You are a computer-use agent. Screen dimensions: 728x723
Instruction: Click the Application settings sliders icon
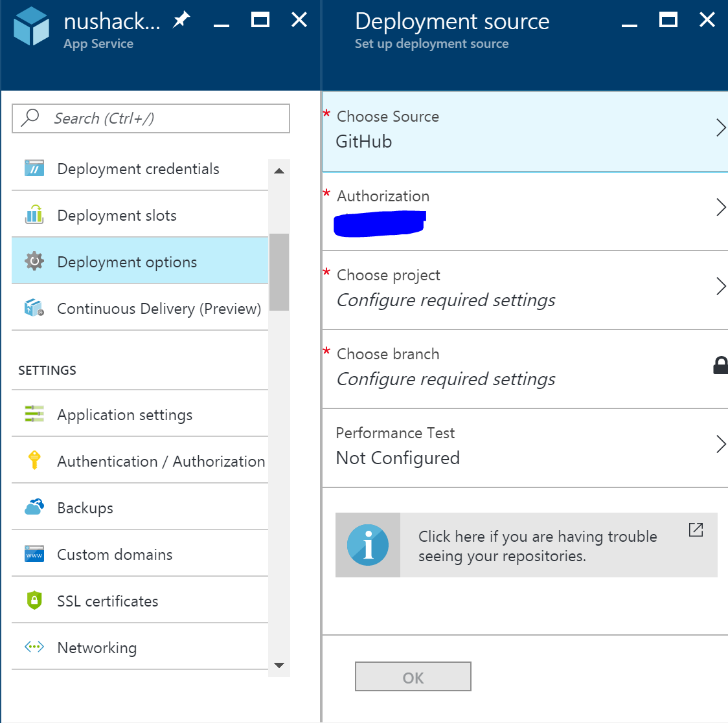point(34,414)
